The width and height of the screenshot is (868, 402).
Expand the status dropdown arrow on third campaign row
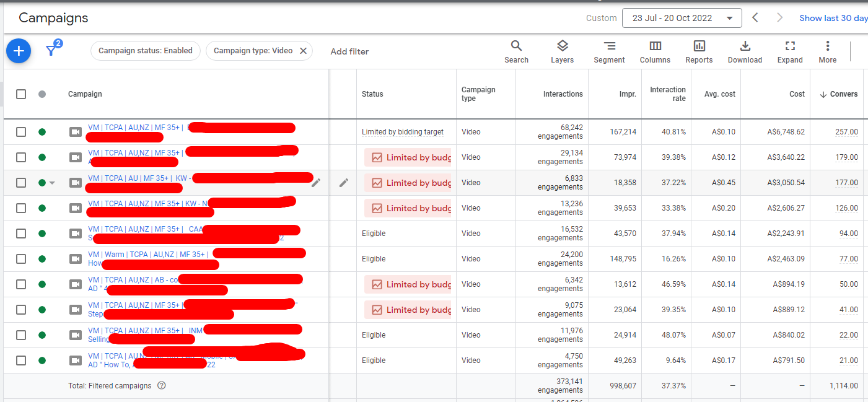(x=53, y=183)
